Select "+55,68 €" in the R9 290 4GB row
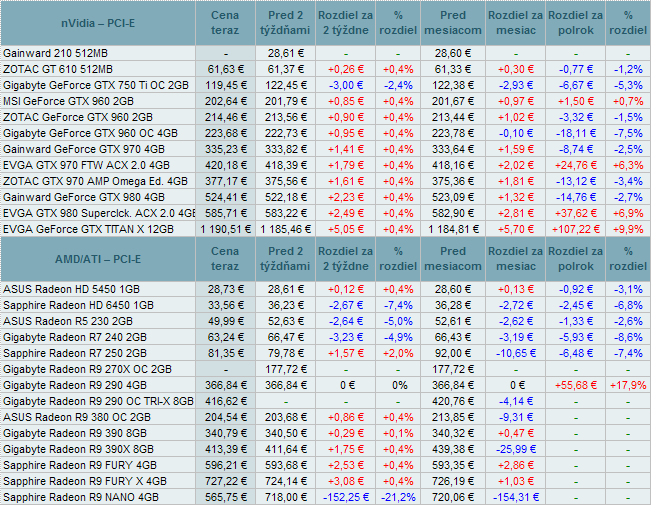The width and height of the screenshot is (651, 505). [x=575, y=385]
